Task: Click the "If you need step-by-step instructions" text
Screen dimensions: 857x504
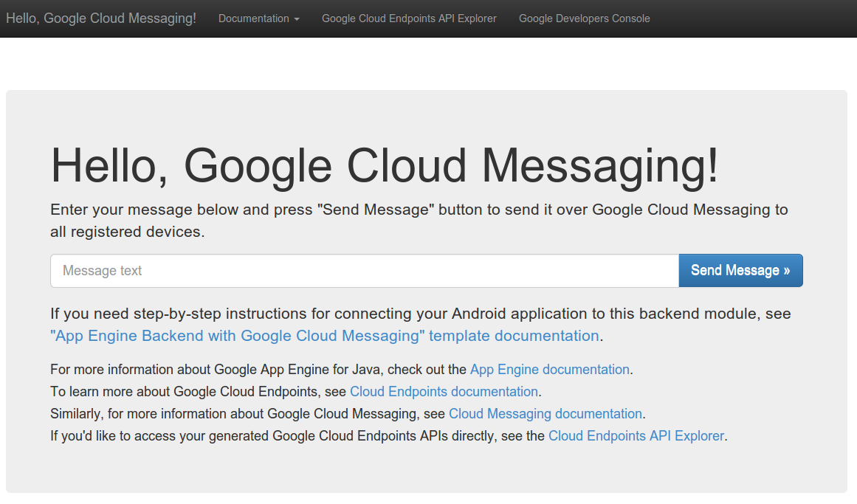Action: click(x=421, y=314)
